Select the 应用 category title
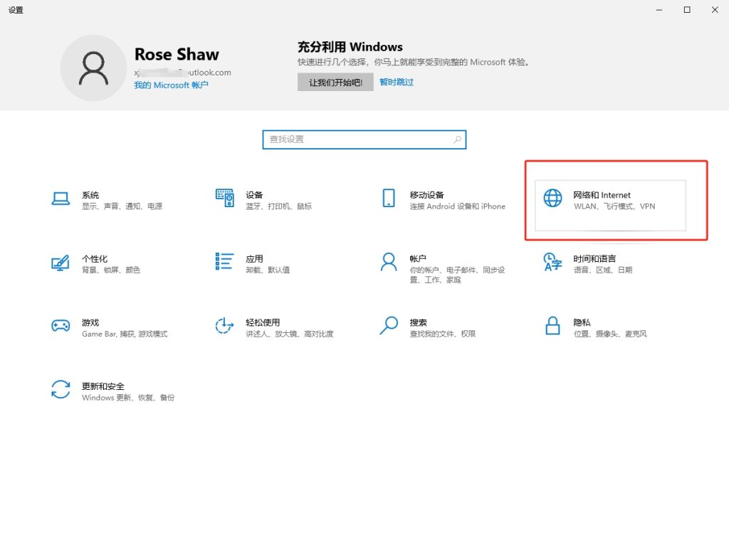The width and height of the screenshot is (729, 560). click(254, 258)
